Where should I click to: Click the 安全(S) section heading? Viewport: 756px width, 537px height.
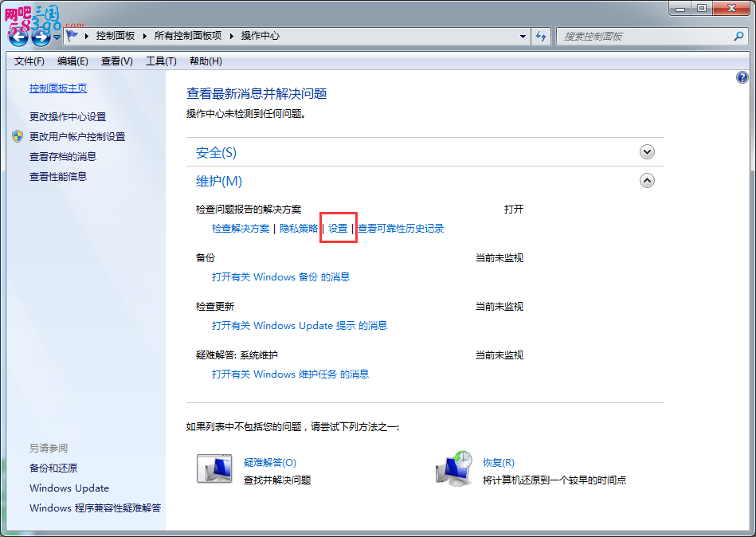point(216,153)
